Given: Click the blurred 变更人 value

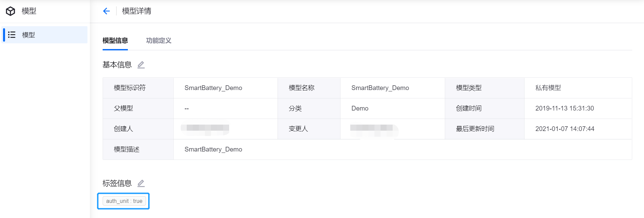Looking at the screenshot, I should tap(373, 129).
